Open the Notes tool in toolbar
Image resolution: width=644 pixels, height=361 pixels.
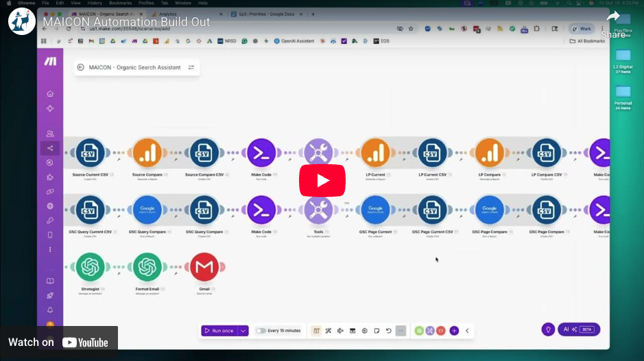377,331
